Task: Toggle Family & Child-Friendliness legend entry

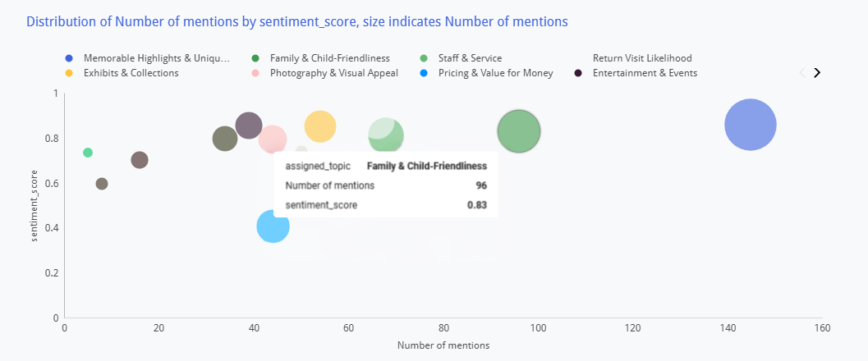Action: [x=329, y=58]
